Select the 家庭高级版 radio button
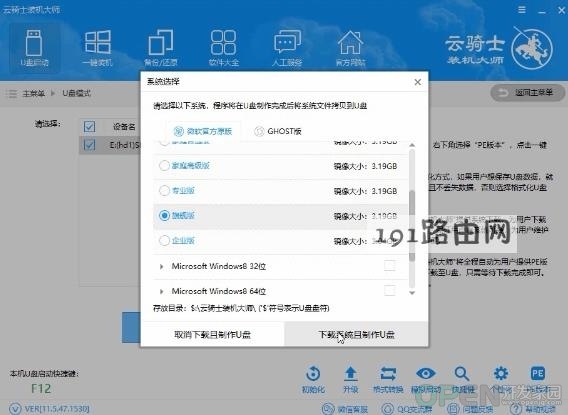568x415 pixels. [x=164, y=166]
